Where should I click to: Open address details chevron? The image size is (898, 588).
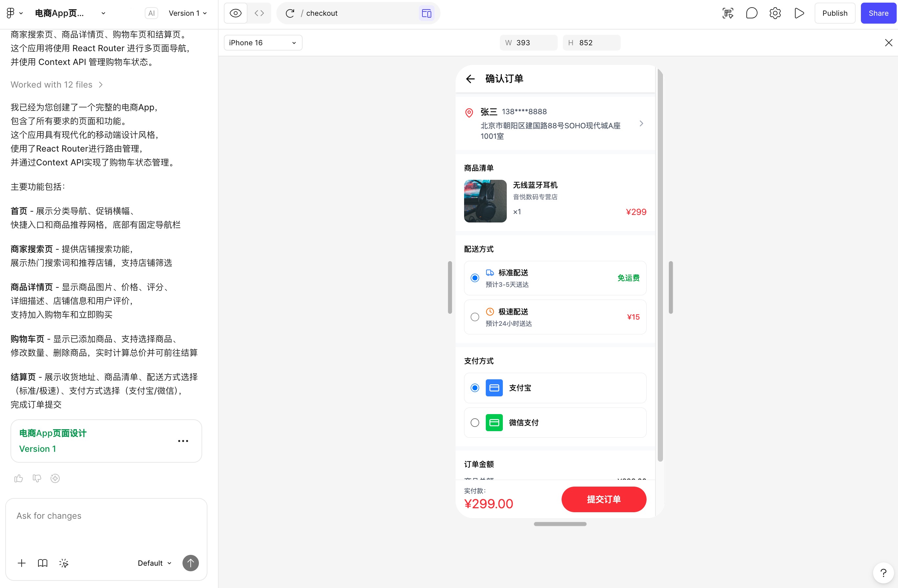point(641,124)
